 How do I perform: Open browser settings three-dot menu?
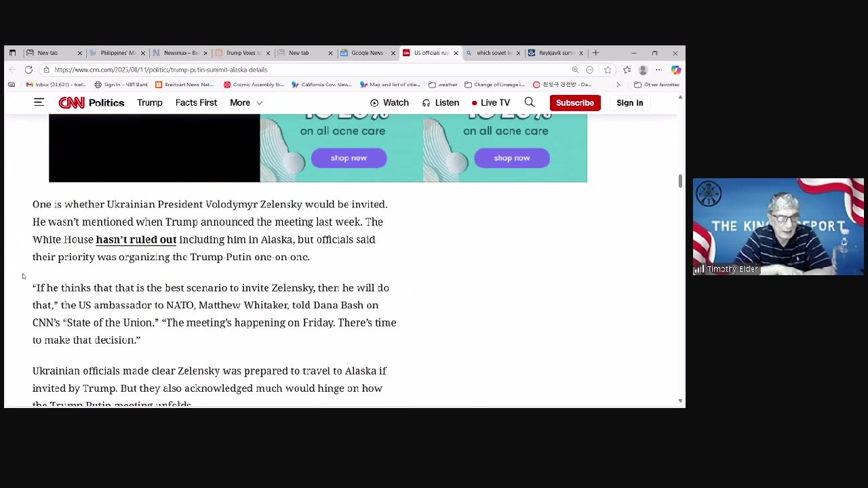658,70
